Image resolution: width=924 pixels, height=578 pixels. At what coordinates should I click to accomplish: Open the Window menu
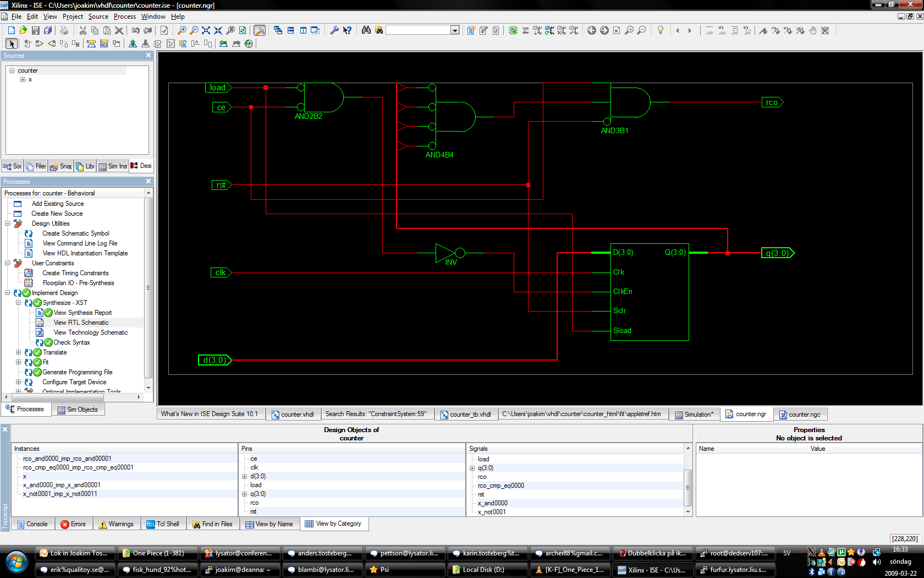click(x=153, y=17)
